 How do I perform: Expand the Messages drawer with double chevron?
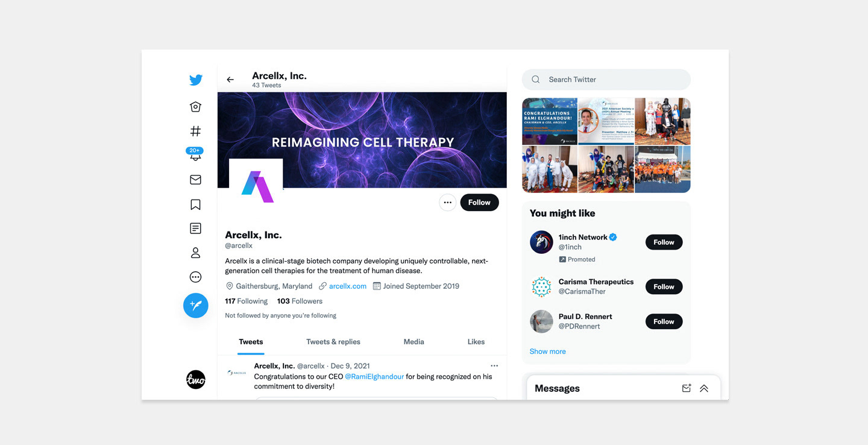click(x=704, y=388)
